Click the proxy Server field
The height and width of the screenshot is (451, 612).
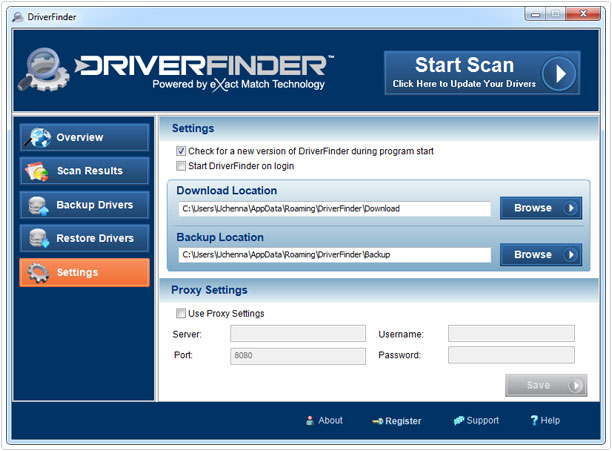tap(298, 334)
